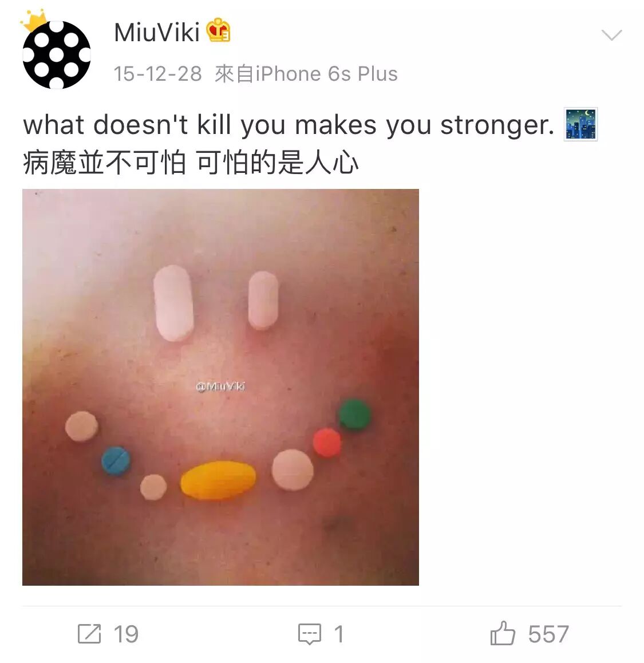Open the pill smiley face photo
The image size is (644, 663).
tap(221, 387)
